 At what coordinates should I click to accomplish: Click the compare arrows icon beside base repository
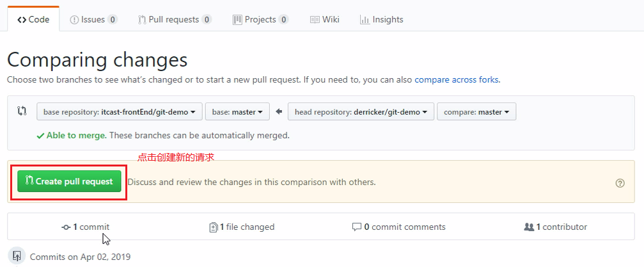click(22, 111)
